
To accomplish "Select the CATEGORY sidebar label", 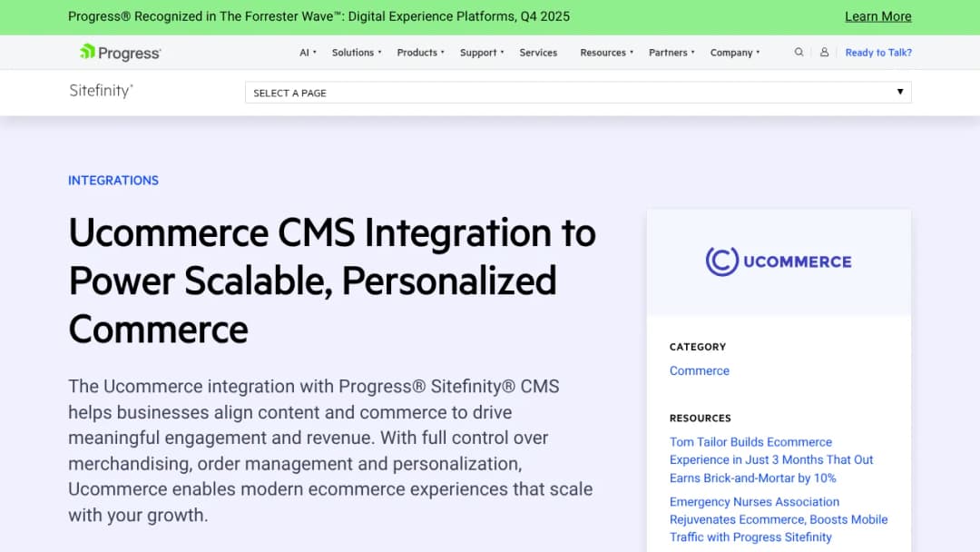I will [698, 347].
